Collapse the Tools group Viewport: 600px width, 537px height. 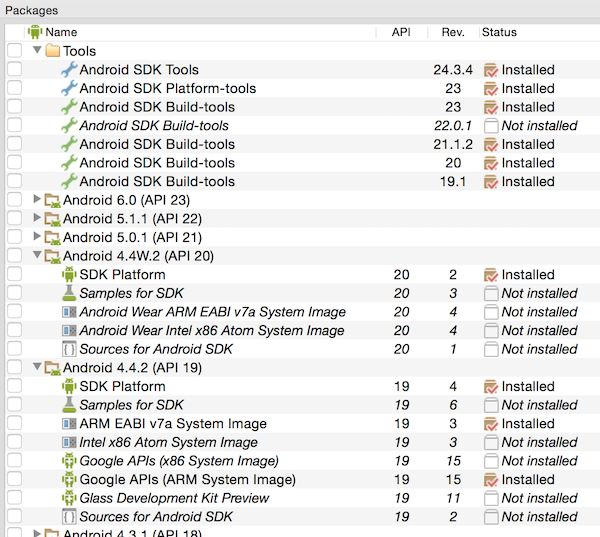coord(37,50)
